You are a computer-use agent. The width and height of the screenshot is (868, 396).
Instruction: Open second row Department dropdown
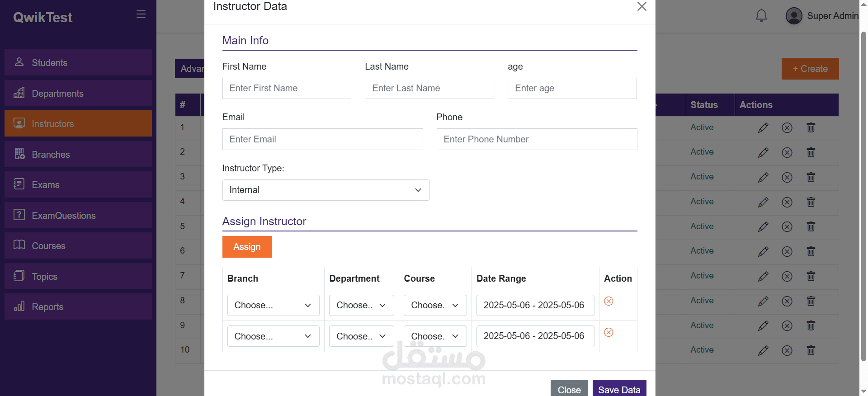[x=361, y=336]
